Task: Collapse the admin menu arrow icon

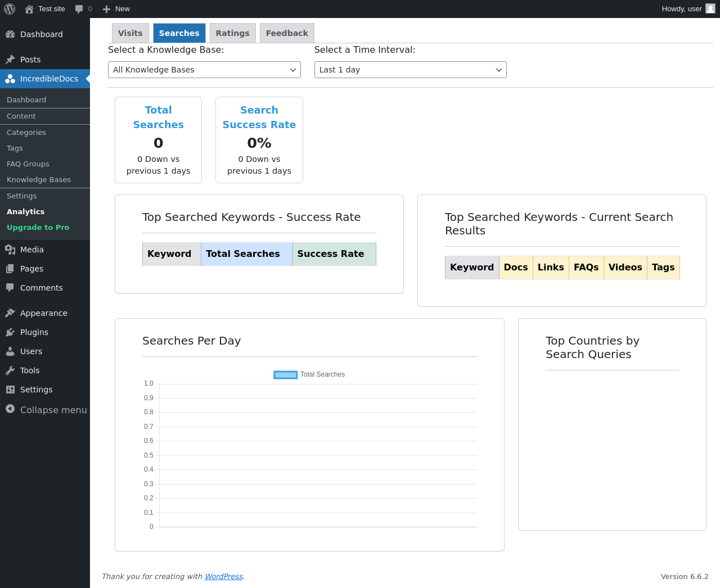Action: click(x=10, y=409)
